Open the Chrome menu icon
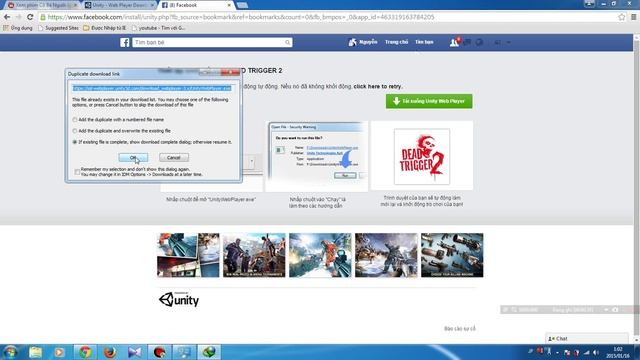The width and height of the screenshot is (640, 360). tap(634, 17)
